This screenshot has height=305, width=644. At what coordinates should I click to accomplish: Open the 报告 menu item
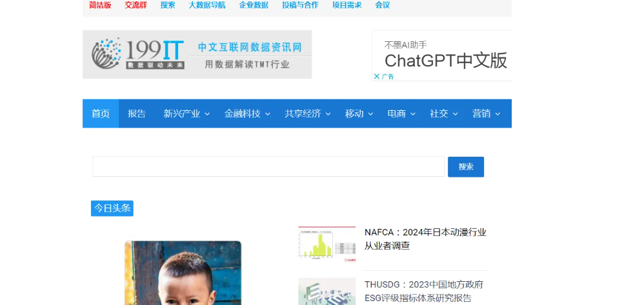tap(136, 113)
